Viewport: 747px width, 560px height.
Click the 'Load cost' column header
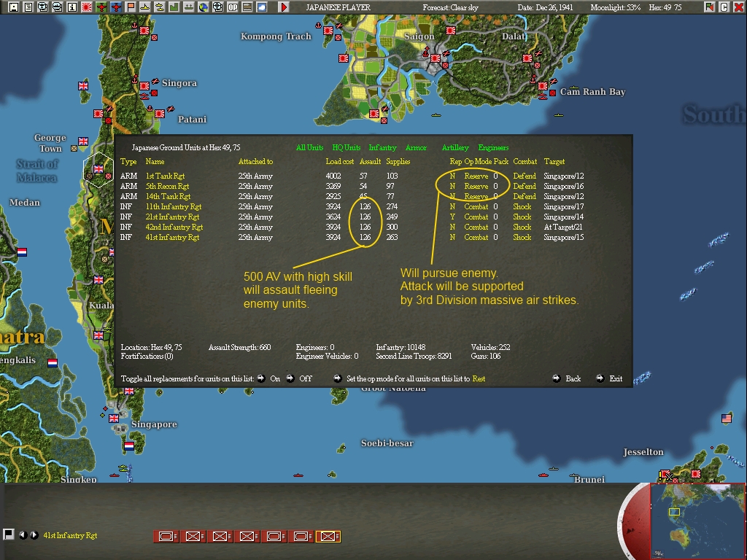[x=340, y=161]
